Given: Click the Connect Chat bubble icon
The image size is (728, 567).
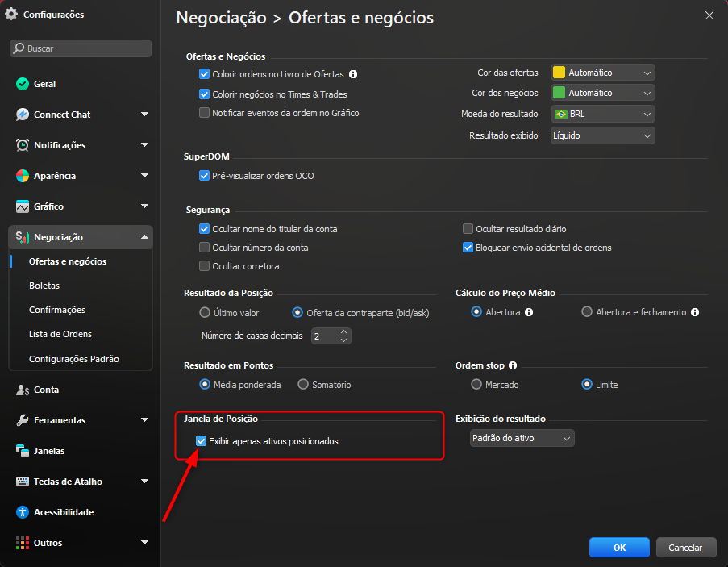Looking at the screenshot, I should [x=23, y=115].
